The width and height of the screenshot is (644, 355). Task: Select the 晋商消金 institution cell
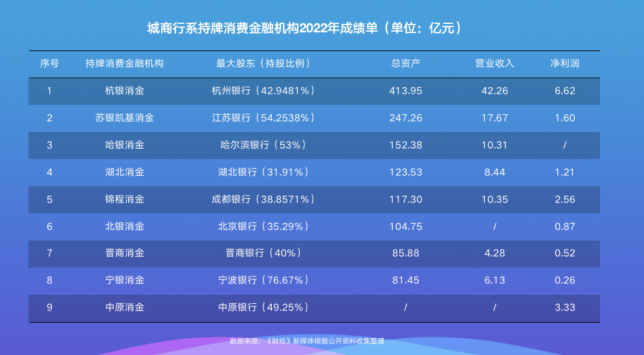click(124, 253)
